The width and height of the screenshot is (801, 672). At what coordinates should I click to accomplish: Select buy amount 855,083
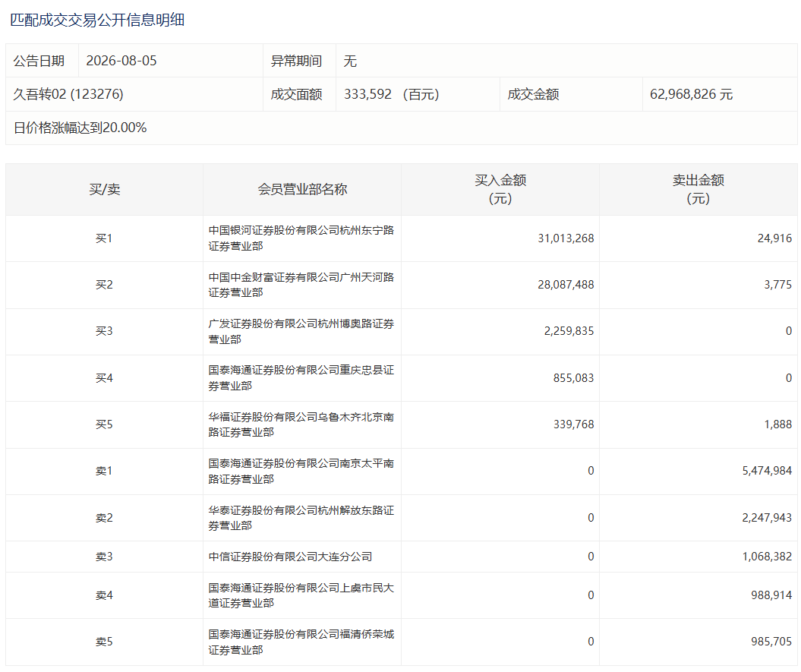[x=573, y=378]
